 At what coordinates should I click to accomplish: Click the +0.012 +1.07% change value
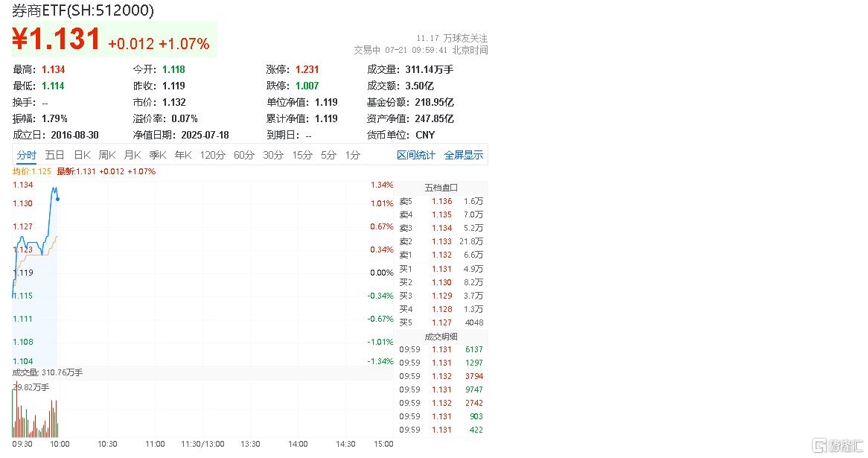[x=159, y=44]
